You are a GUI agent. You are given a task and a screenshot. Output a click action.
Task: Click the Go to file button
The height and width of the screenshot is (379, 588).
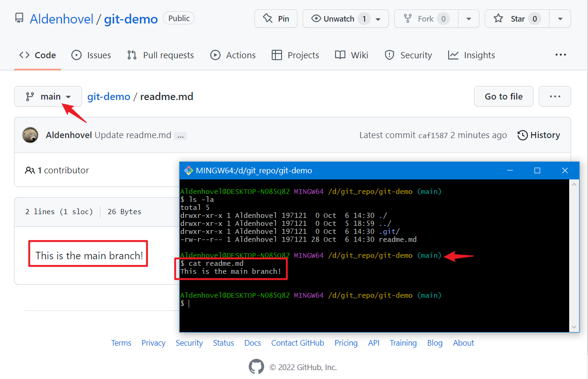(504, 96)
